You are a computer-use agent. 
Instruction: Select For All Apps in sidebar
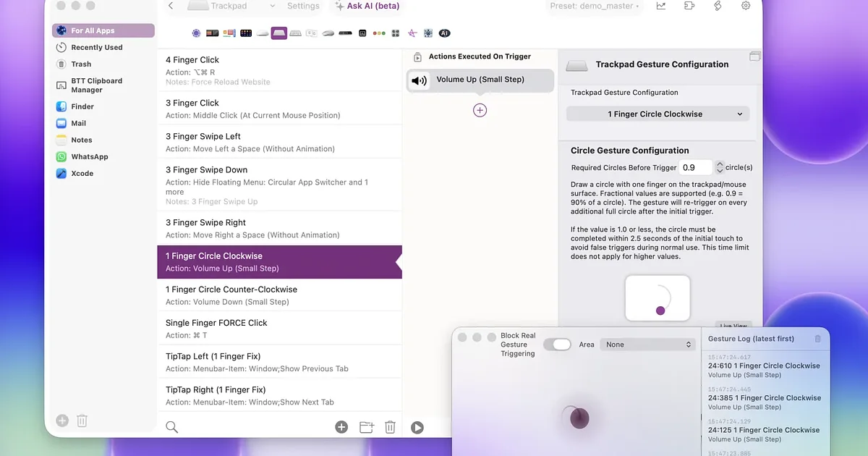tap(103, 30)
